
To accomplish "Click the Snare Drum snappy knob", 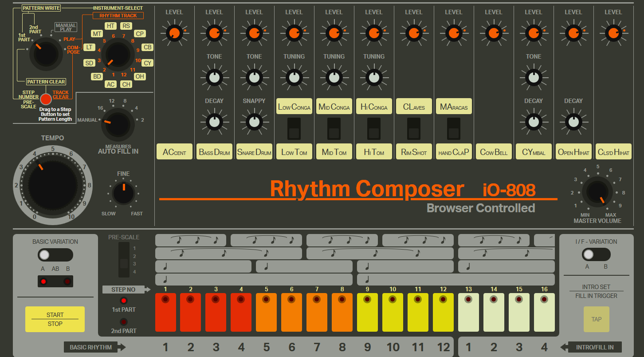I will 254,122.
